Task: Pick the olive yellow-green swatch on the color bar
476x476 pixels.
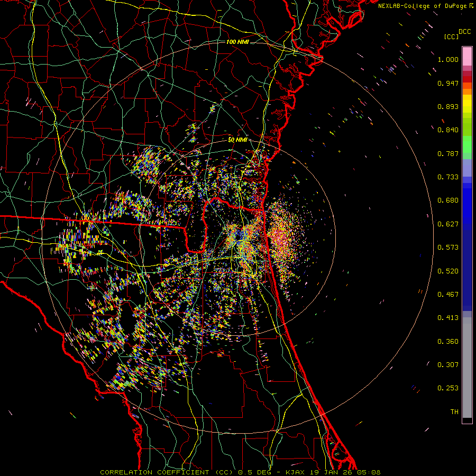Action: tap(467, 126)
